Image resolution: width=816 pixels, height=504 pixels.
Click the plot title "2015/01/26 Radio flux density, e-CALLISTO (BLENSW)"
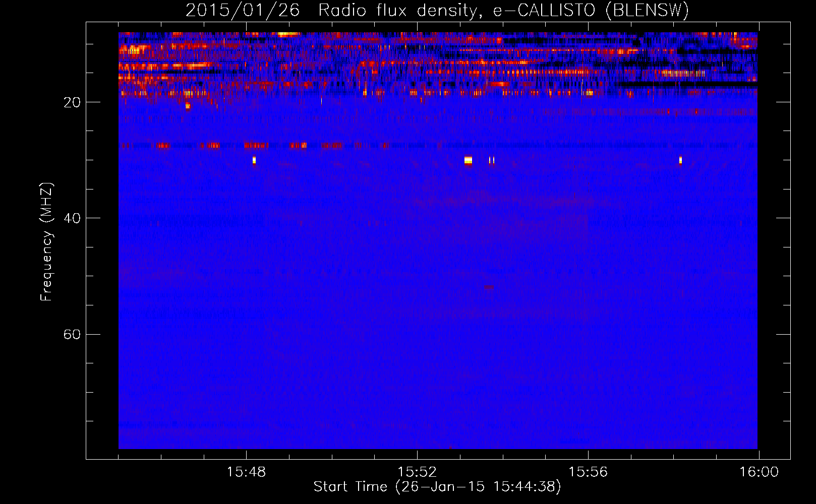coord(437,10)
